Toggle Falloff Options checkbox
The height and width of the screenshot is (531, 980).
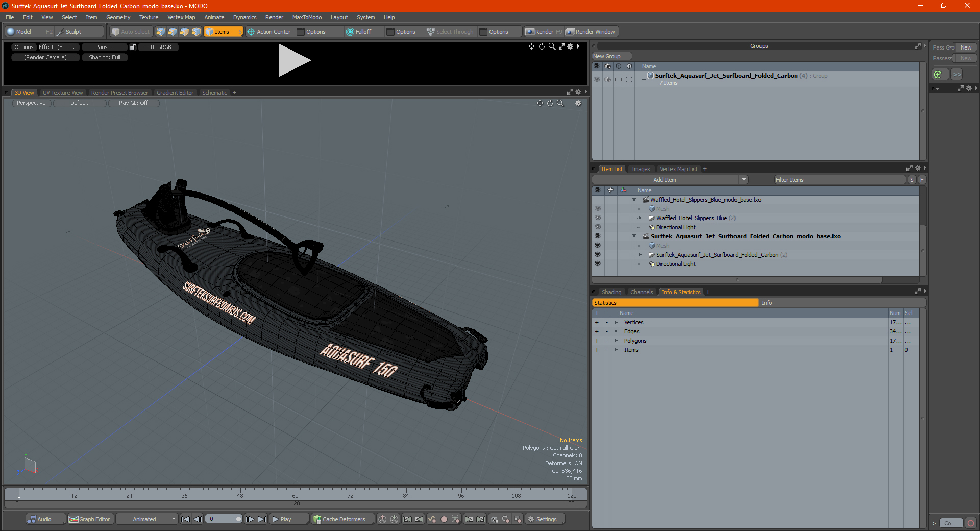pyautogui.click(x=391, y=32)
